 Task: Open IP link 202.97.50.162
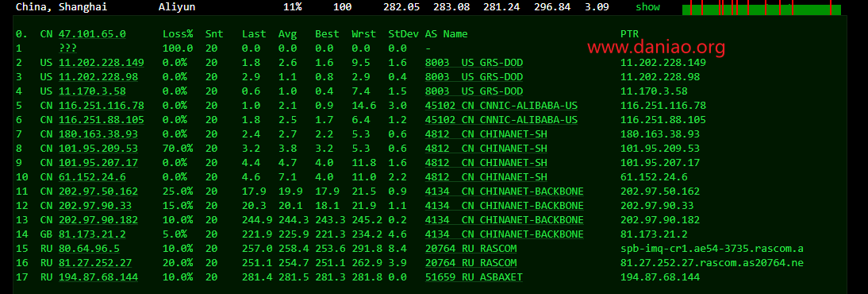point(98,191)
